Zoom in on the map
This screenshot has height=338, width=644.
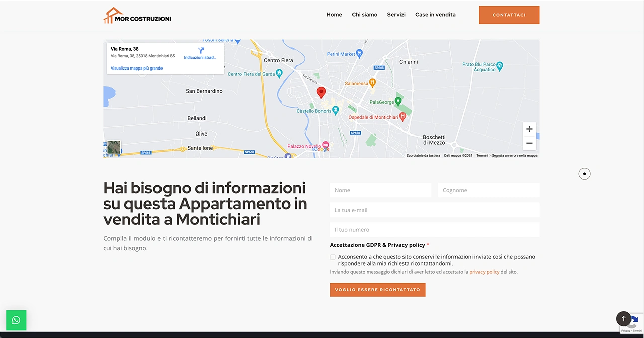(529, 129)
